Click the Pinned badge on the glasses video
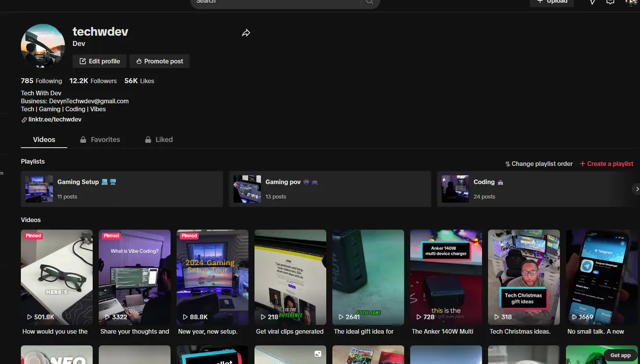Image resolution: width=640 pixels, height=364 pixels. [33, 236]
